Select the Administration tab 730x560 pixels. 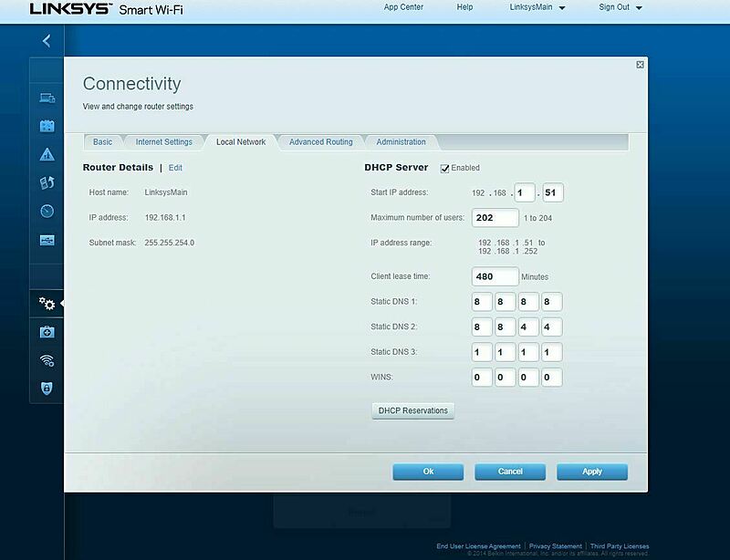point(402,141)
